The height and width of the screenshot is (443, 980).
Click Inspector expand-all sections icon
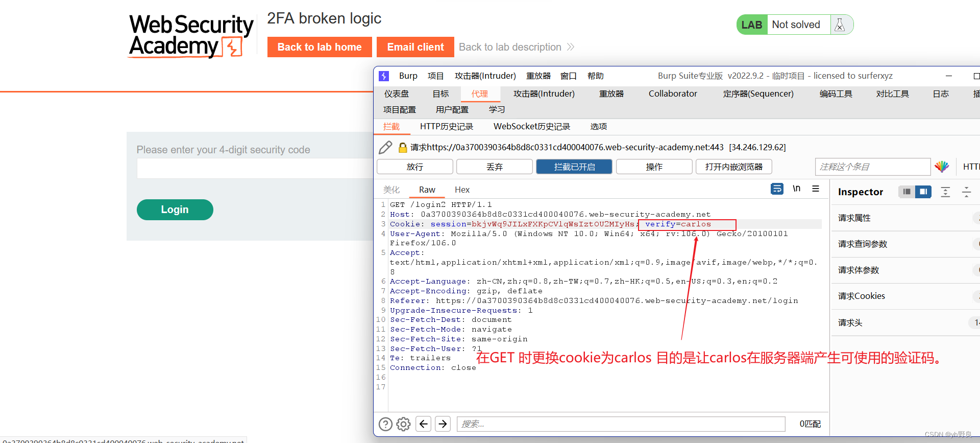tap(945, 192)
